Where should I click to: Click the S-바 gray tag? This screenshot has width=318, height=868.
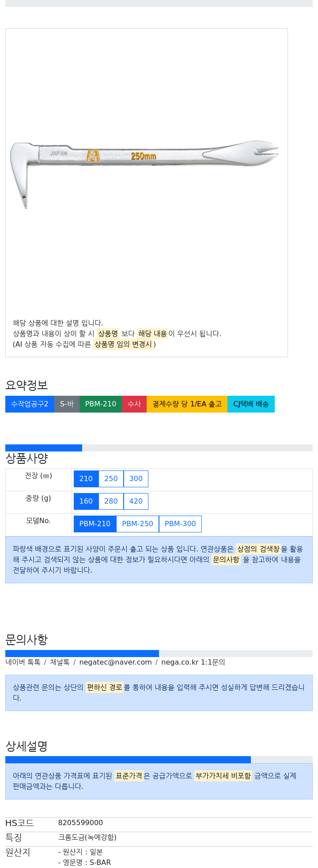[x=67, y=404]
